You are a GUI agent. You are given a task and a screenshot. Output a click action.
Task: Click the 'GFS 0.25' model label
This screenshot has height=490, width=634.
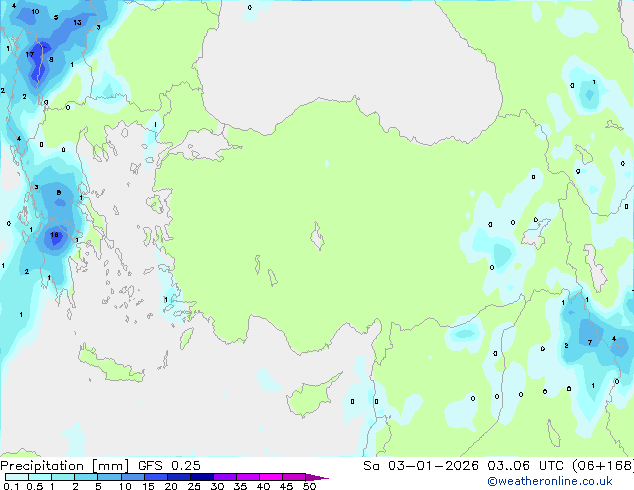point(169,466)
